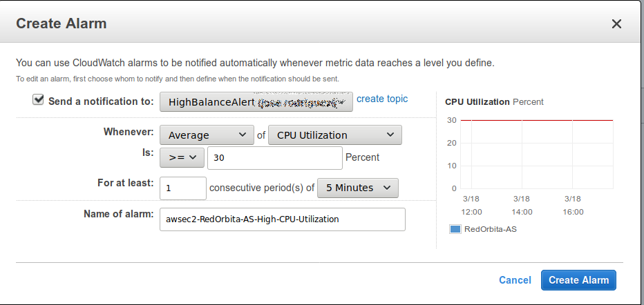644x305 pixels.
Task: Click the Create Alarm button
Action: [578, 280]
